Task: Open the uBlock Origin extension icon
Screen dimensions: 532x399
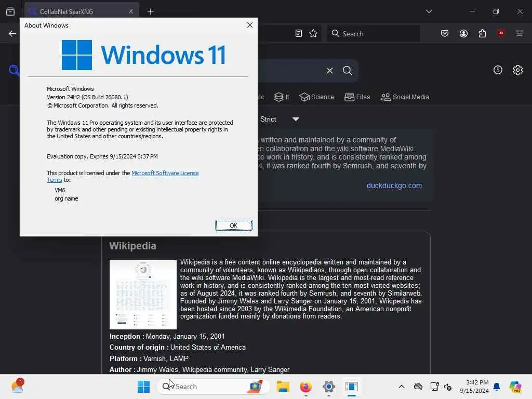Action: tap(500, 33)
